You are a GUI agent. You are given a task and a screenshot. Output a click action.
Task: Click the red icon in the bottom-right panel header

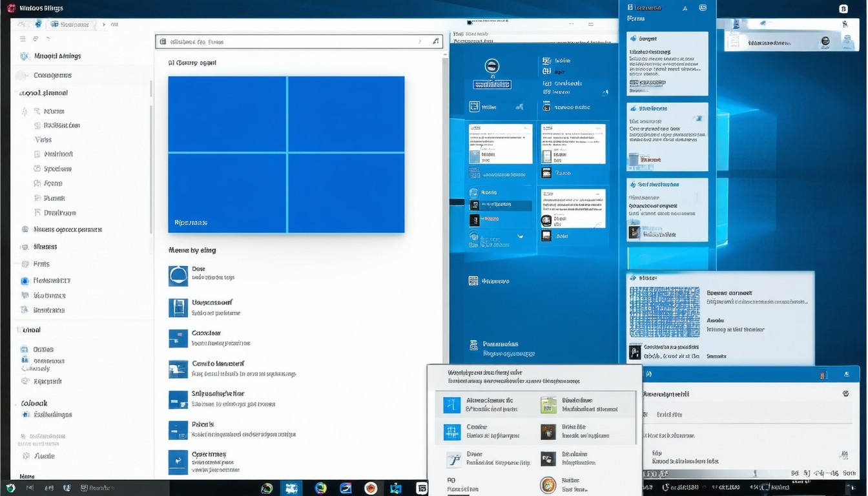[x=823, y=375]
